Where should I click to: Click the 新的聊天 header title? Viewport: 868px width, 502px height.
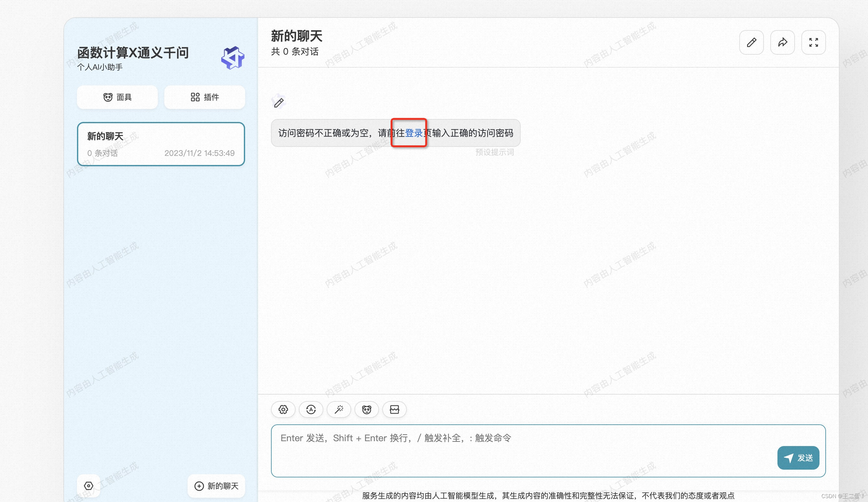[297, 36]
